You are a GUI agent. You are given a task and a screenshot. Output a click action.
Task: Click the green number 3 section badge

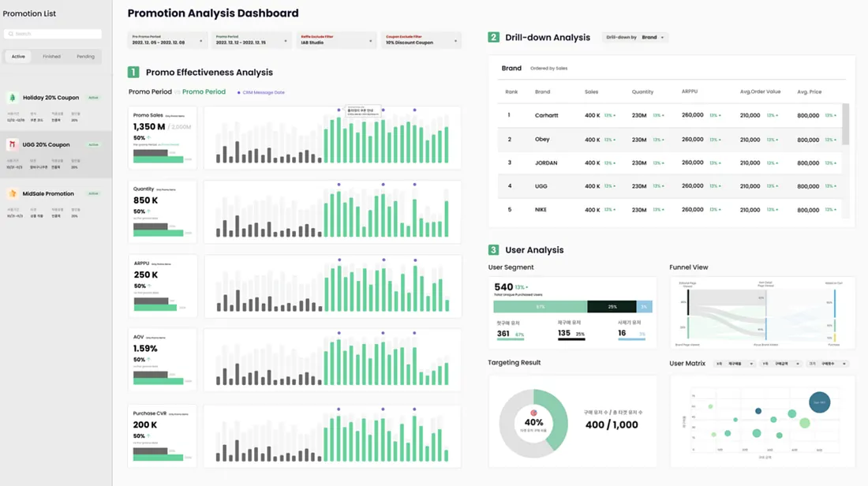click(493, 250)
